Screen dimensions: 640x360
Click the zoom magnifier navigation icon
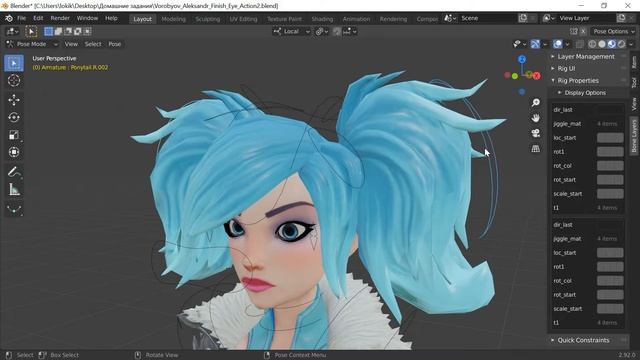point(536,102)
